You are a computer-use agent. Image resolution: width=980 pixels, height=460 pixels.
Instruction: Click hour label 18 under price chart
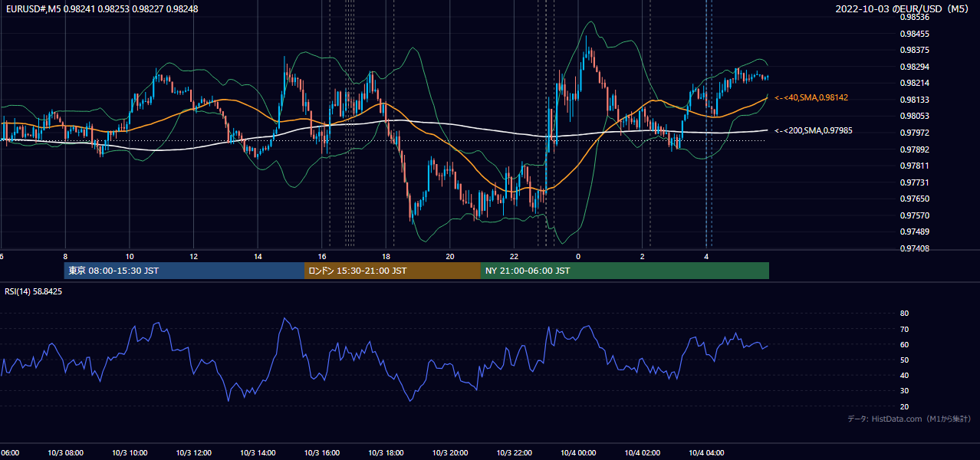[x=386, y=257]
